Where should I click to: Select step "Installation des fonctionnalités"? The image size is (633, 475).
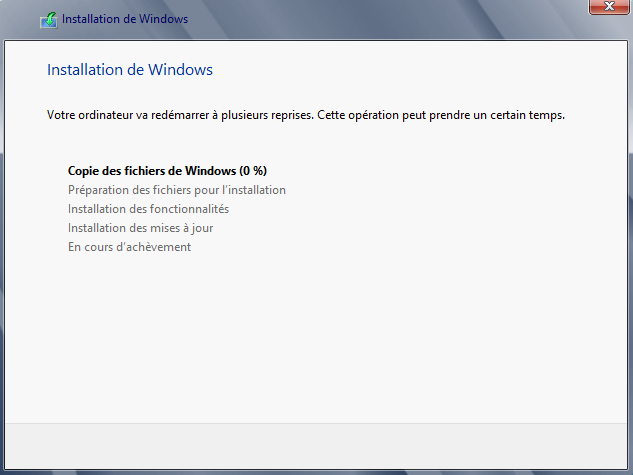tap(148, 209)
